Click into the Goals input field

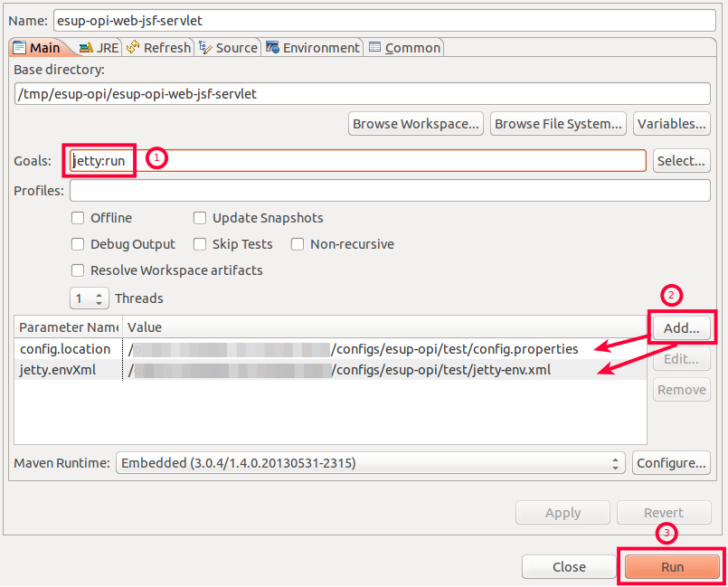point(389,161)
